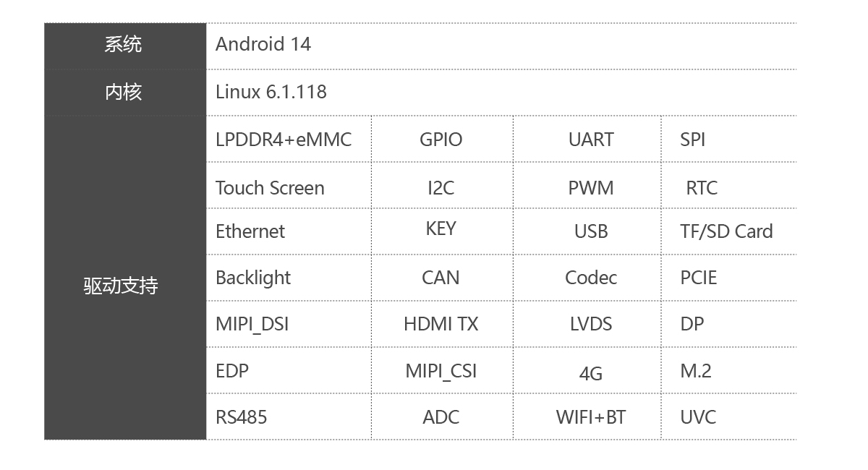Screen dimensions: 868x470
Task: Select the I2C driver cell
Action: (x=441, y=188)
